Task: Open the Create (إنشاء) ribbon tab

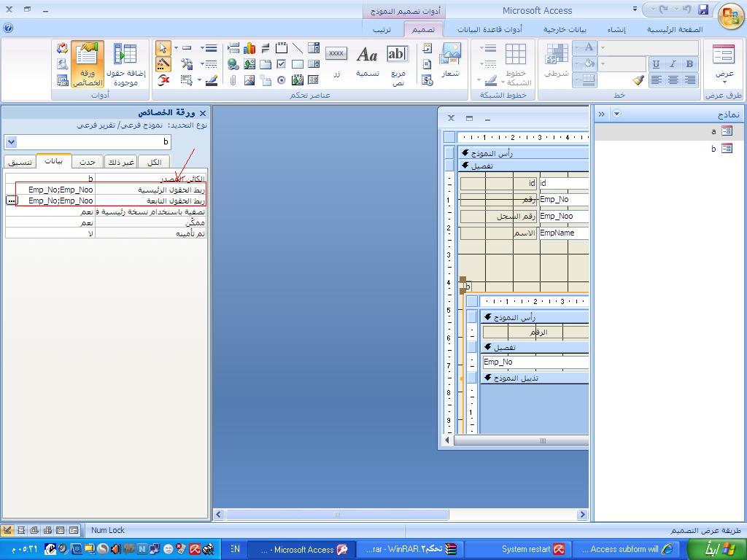Action: [x=616, y=29]
